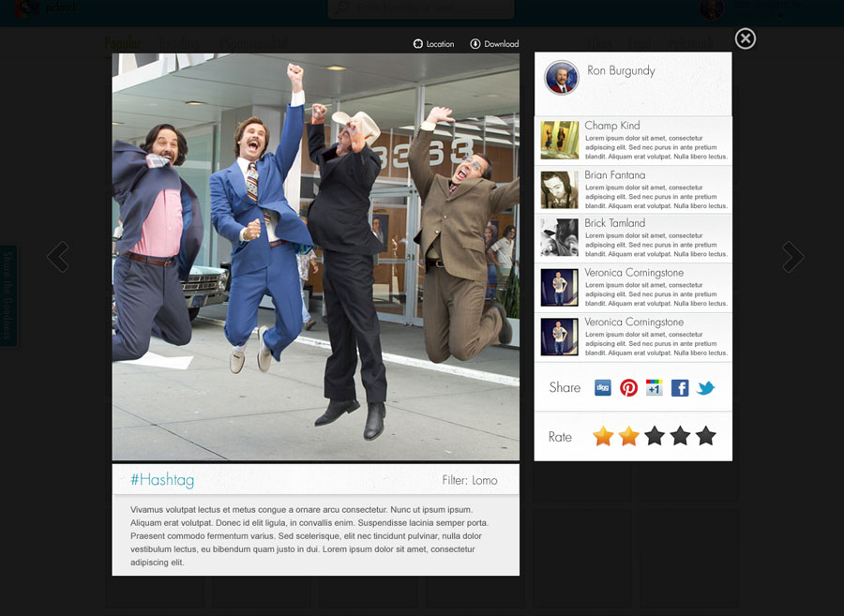
Task: Open the Location link above the photo
Action: 434,44
